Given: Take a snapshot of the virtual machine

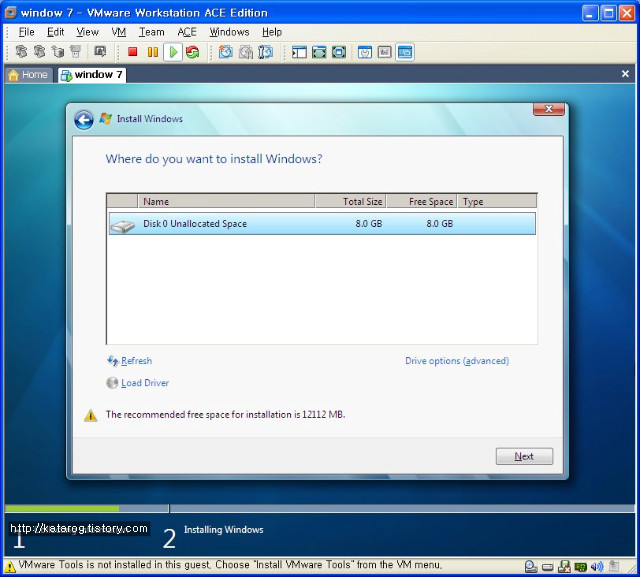Looking at the screenshot, I should pyautogui.click(x=226, y=52).
